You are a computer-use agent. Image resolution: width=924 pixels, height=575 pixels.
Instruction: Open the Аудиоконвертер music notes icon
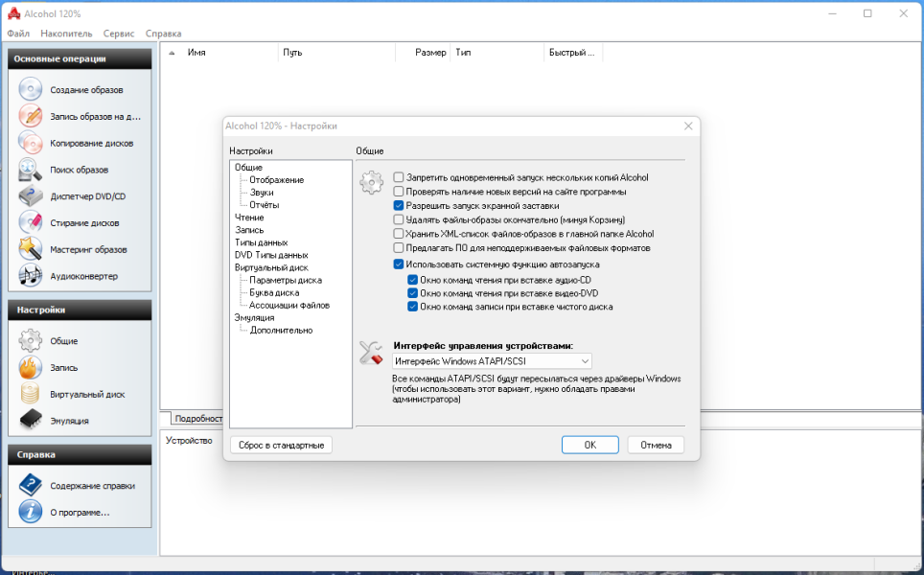click(x=30, y=276)
